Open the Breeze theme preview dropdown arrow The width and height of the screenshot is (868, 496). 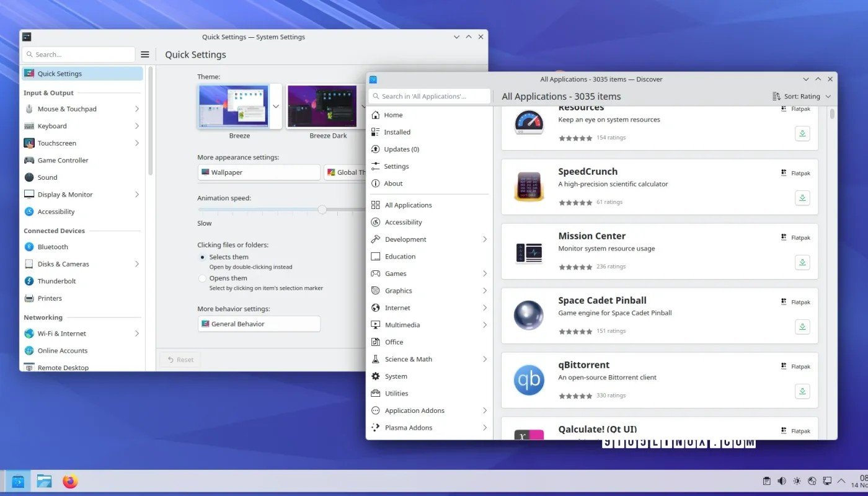tap(275, 106)
